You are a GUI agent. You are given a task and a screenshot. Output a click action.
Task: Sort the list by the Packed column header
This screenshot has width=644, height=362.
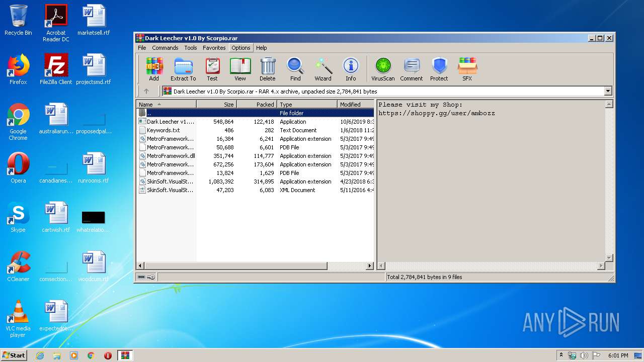pos(257,104)
